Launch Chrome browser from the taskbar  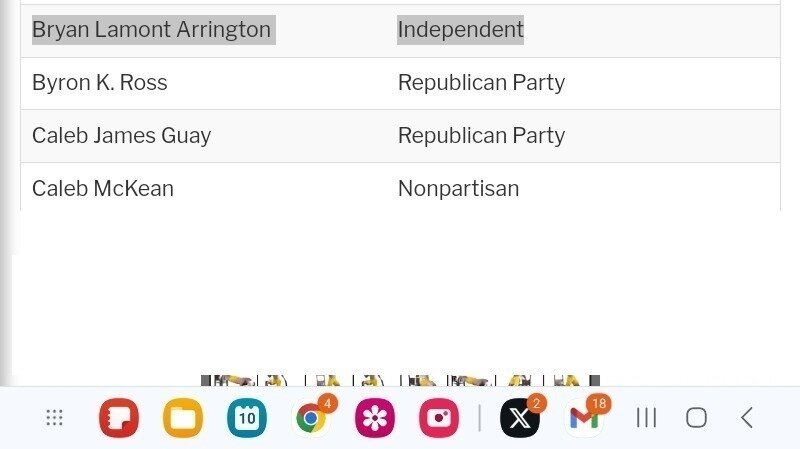(311, 418)
